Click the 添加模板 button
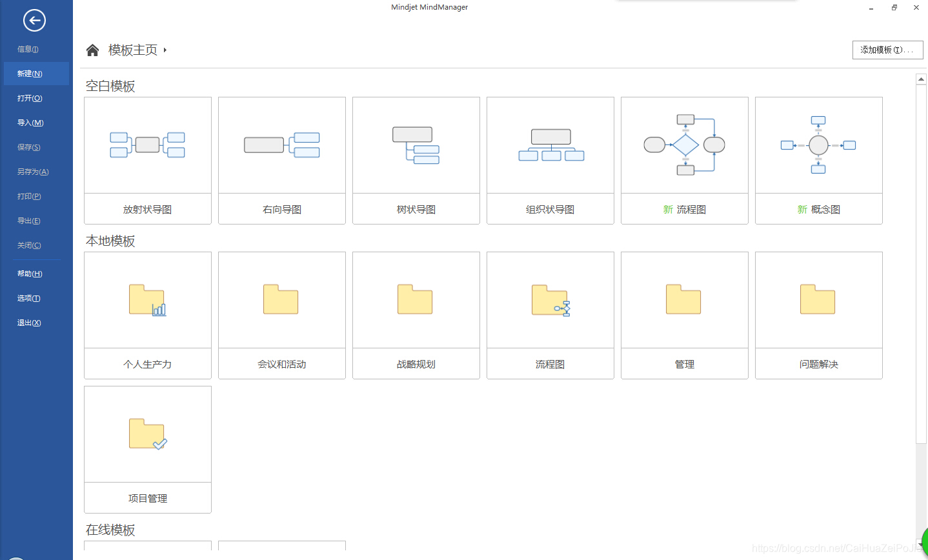 tap(887, 50)
